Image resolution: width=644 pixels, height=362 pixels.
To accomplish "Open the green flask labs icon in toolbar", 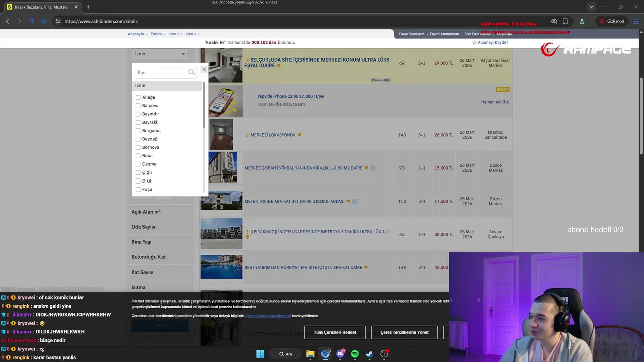I will pos(582,21).
